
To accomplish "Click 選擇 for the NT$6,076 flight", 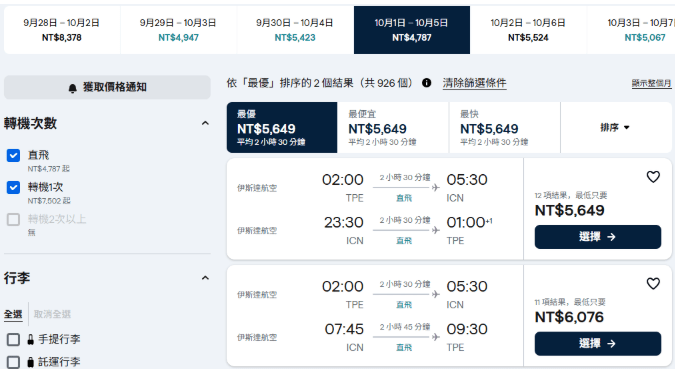I will (x=598, y=344).
